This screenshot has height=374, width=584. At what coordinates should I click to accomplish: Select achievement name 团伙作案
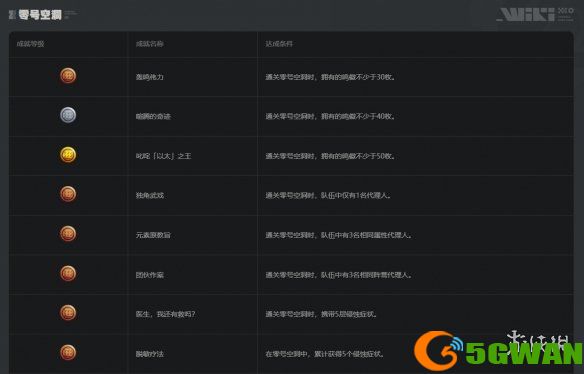pos(150,275)
